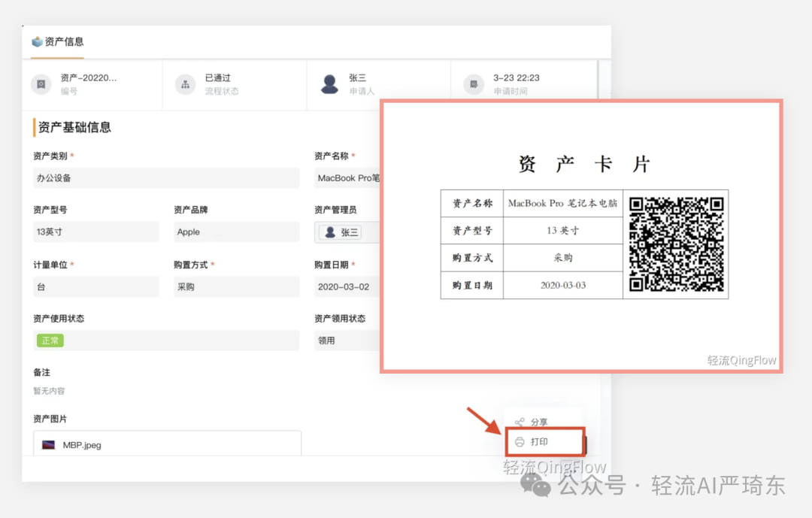Click the printer icon beside 打印
Viewport: 812px width, 518px height.
(520, 442)
